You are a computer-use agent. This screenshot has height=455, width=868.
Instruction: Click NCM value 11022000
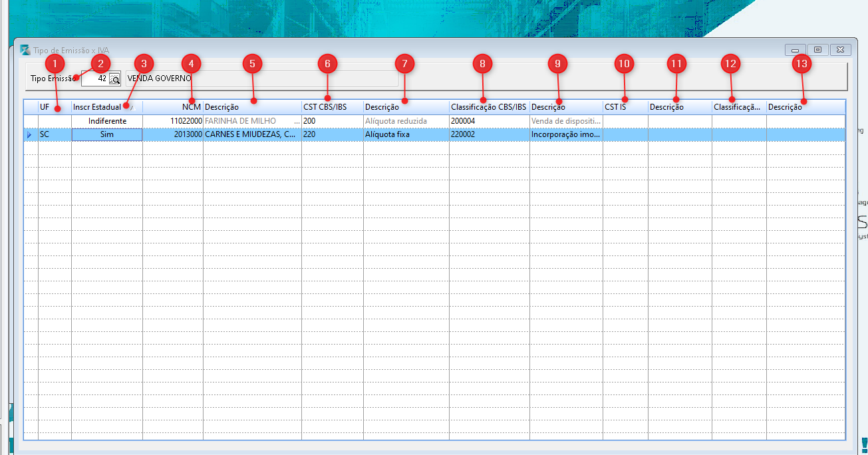(x=173, y=121)
